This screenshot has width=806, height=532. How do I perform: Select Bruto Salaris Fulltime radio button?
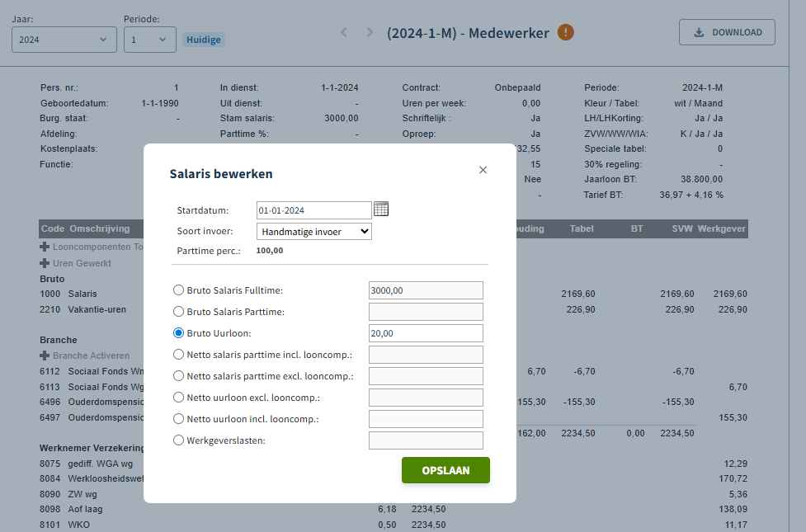click(178, 290)
